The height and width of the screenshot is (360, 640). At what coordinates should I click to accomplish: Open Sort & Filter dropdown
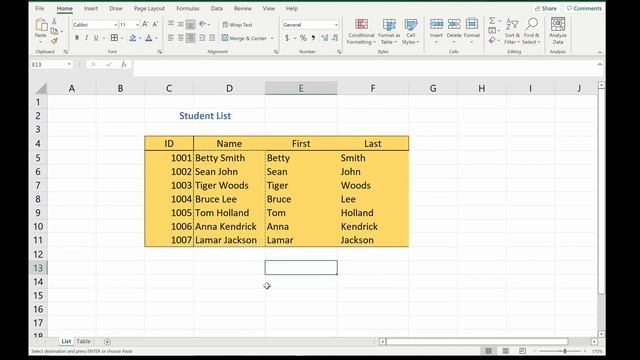tap(512, 31)
